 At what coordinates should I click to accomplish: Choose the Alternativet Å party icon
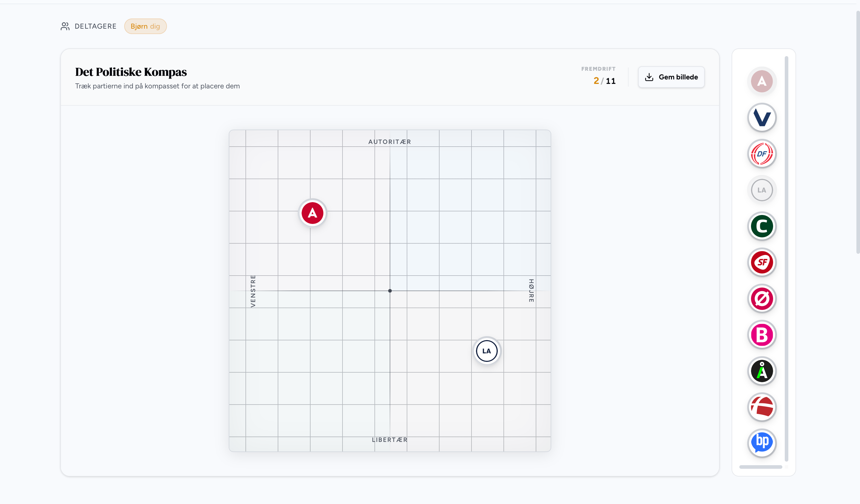tap(762, 371)
